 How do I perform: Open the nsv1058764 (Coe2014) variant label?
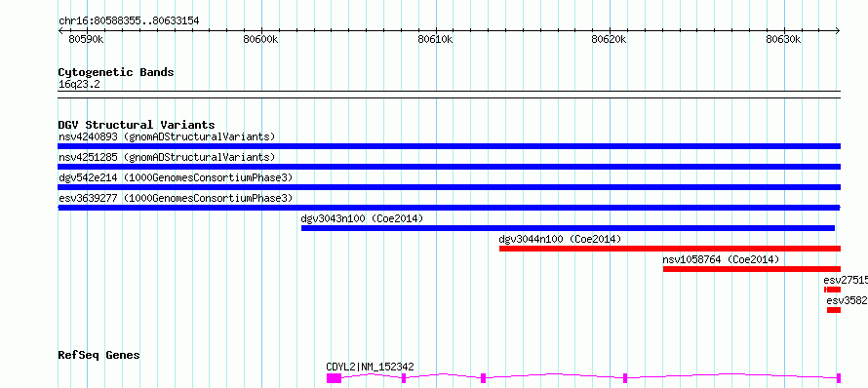pos(721,259)
